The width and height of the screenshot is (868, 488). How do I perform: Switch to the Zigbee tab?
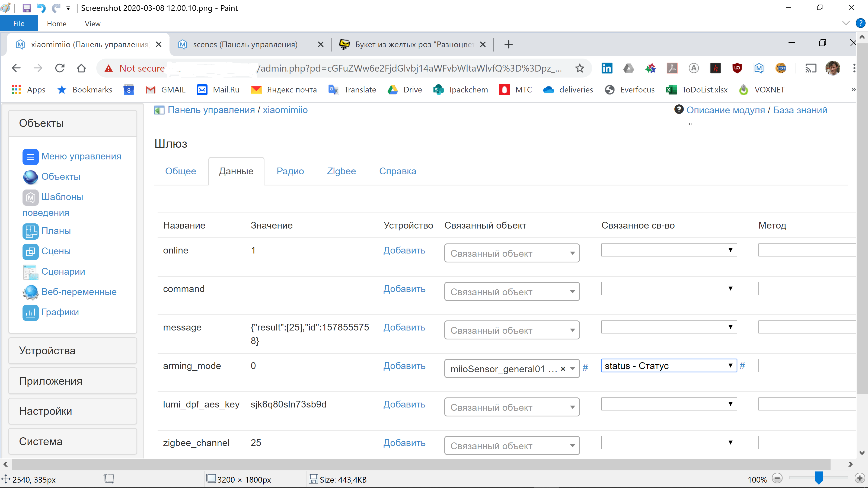click(x=341, y=171)
